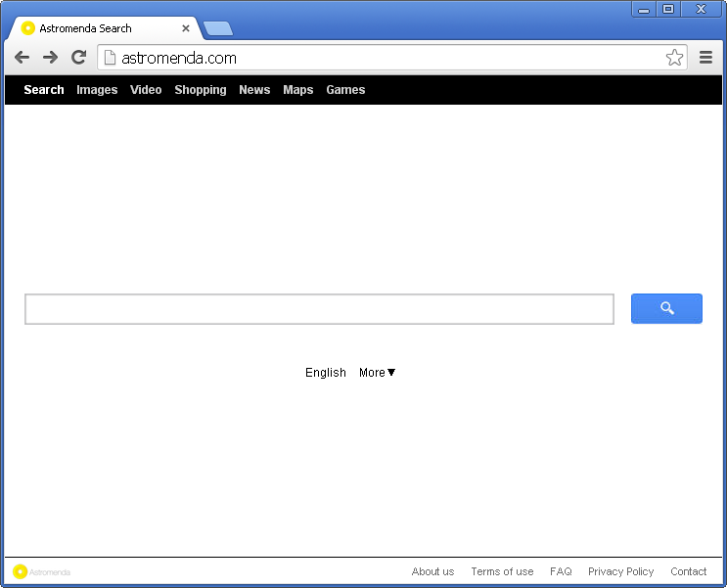Open the Contact link
Image resolution: width=727 pixels, height=588 pixels.
[x=689, y=571]
